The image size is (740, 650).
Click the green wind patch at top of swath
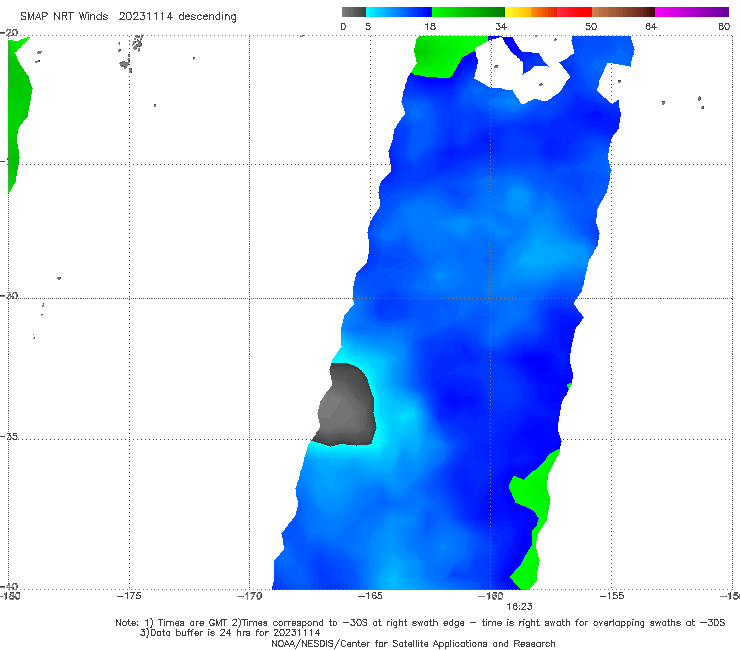444,57
